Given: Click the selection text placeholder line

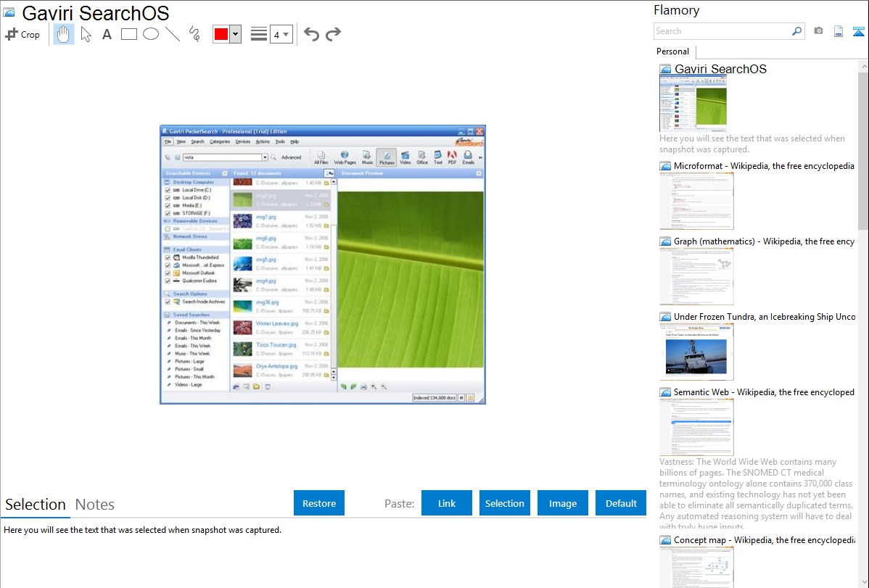Looking at the screenshot, I should (142, 531).
